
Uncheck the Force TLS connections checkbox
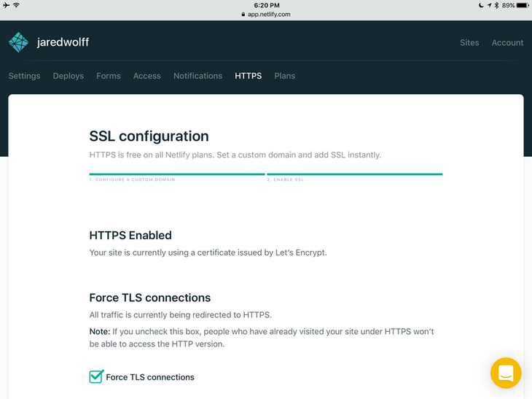96,376
